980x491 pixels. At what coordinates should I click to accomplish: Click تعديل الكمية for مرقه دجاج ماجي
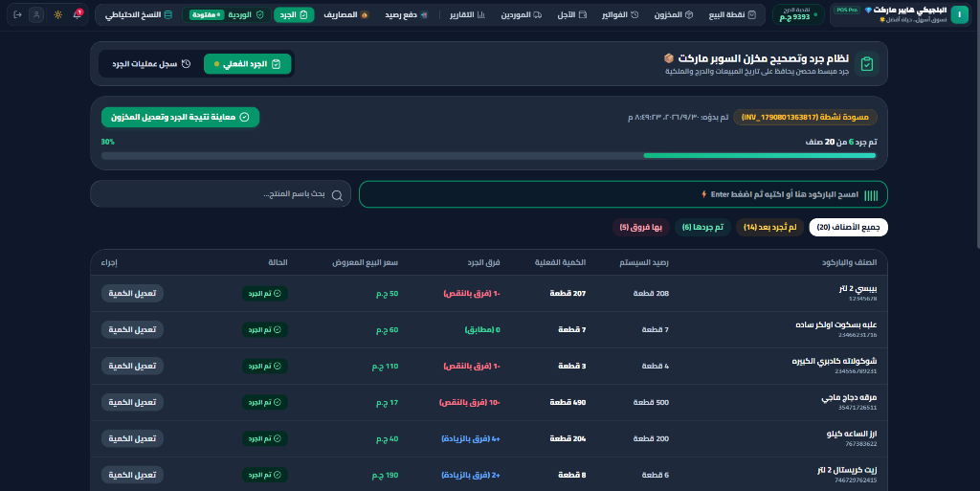[x=132, y=402]
